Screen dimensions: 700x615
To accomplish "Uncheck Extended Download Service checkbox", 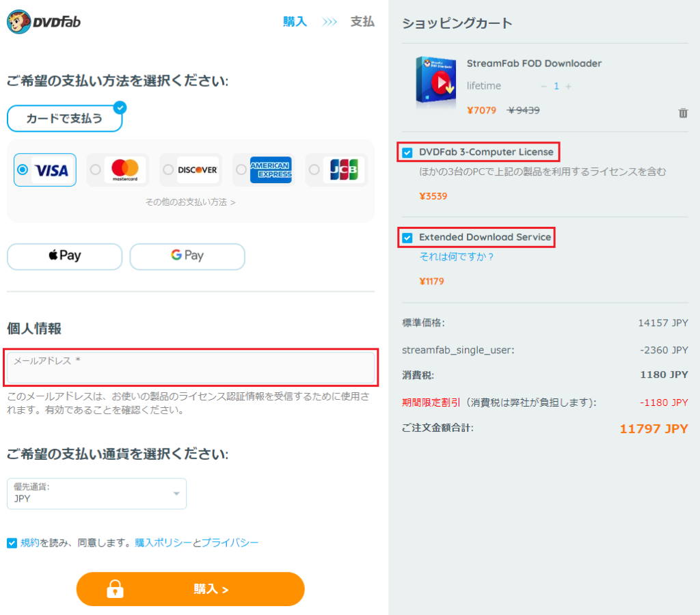I will (407, 238).
